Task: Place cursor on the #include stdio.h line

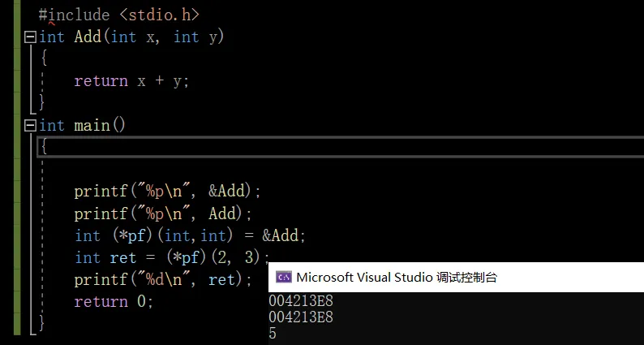Action: pyautogui.click(x=118, y=15)
